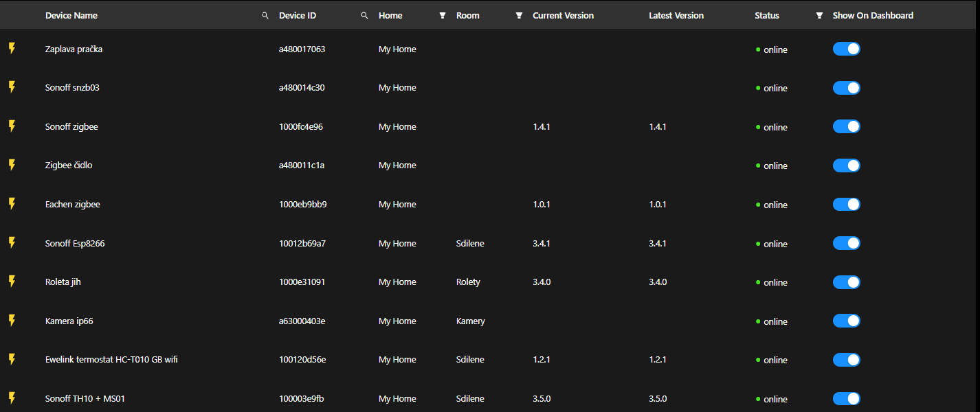This screenshot has width=980, height=412.
Task: Click current version 1.4.1 of Sonoff zigbee
Action: [542, 127]
